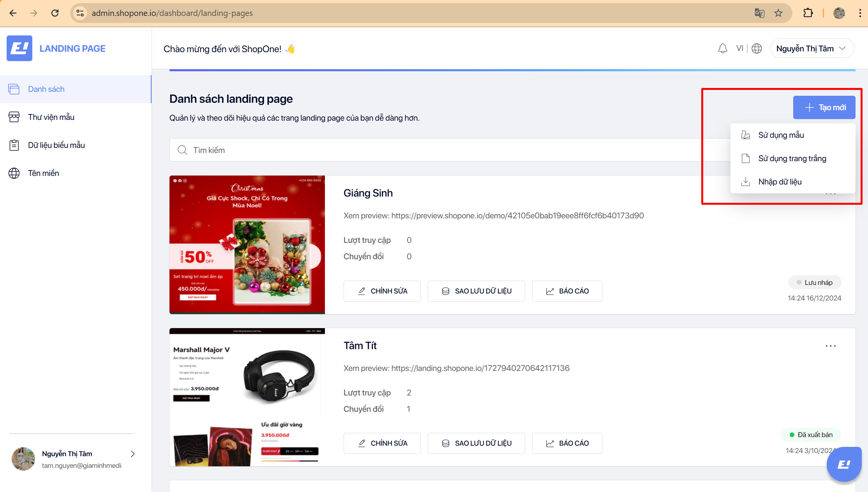
Task: Click the "Tạo mới" button
Action: coord(824,107)
